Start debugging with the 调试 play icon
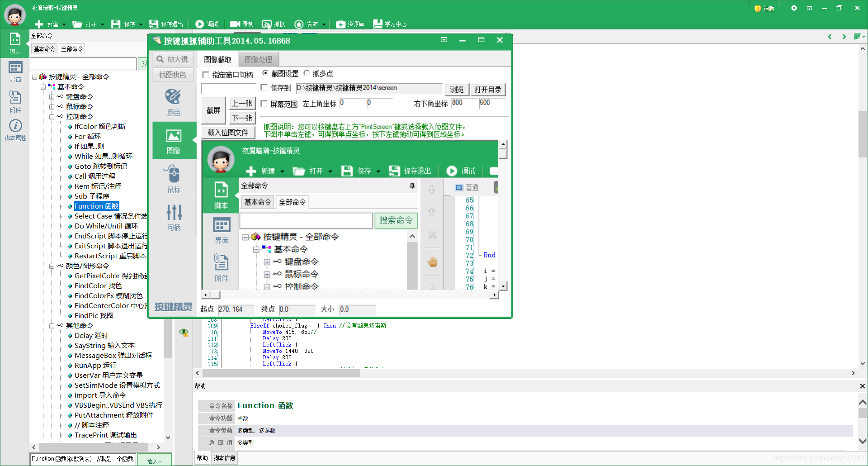The height and width of the screenshot is (466, 868). [199, 24]
